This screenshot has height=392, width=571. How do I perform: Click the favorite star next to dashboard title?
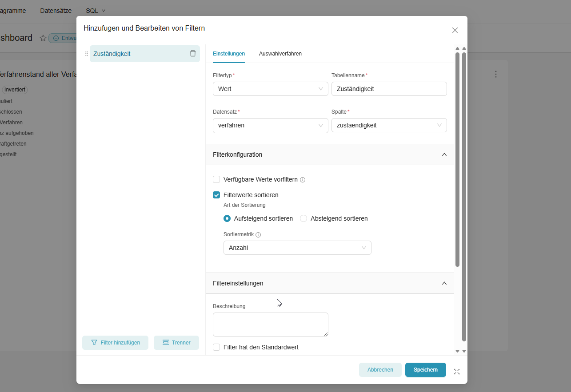[x=43, y=38]
